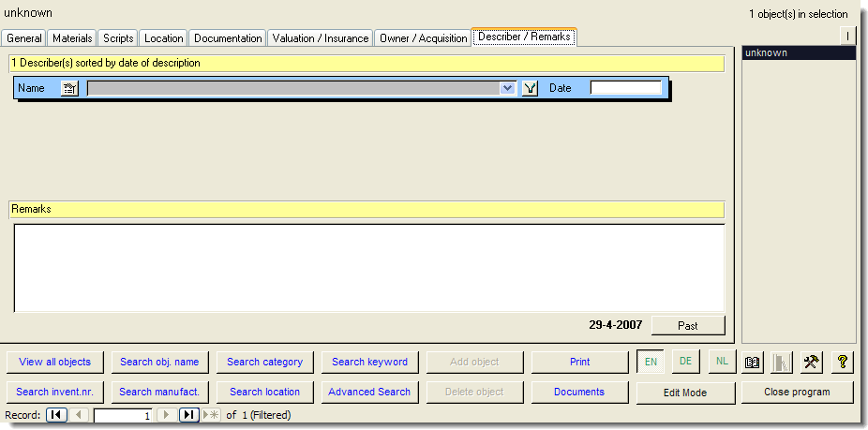Open the Valuation / Insurance tab

click(321, 38)
